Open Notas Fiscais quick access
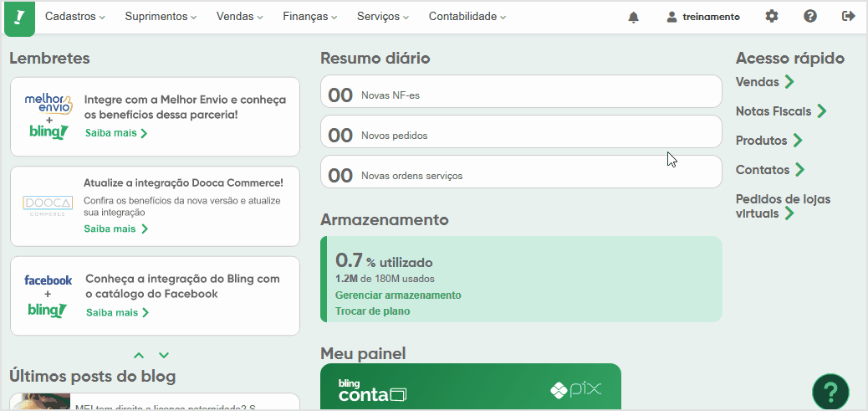 click(x=780, y=111)
